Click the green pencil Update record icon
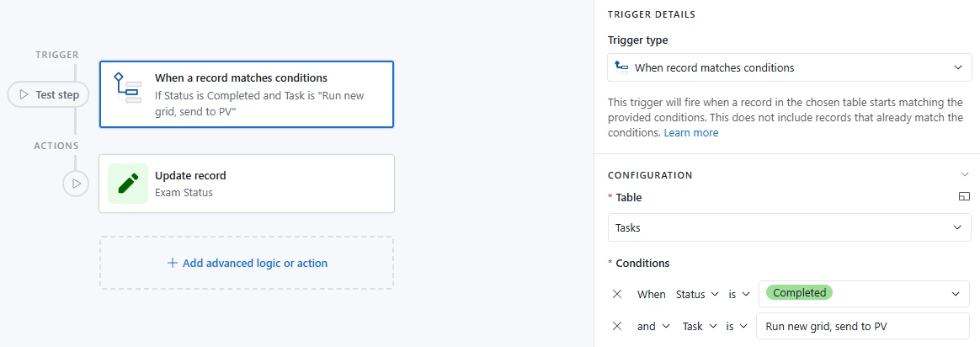980x347 pixels. point(128,184)
